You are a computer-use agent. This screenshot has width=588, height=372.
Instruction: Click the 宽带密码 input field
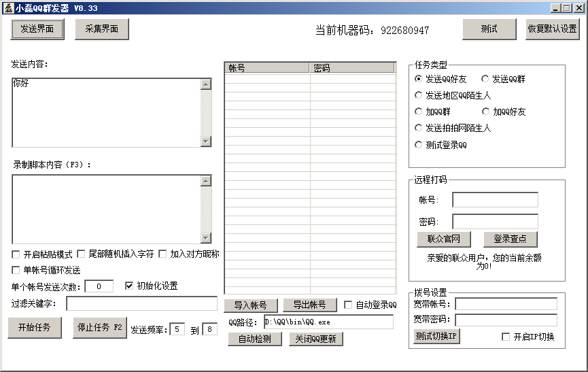(506, 320)
